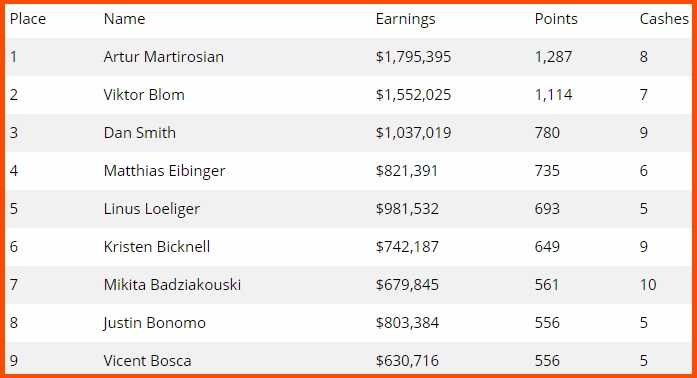Click the Place column header
The width and height of the screenshot is (697, 378).
28,19
